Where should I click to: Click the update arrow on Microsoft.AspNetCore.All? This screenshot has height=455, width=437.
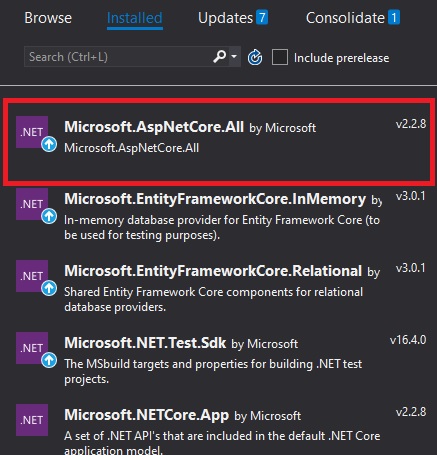(49, 144)
